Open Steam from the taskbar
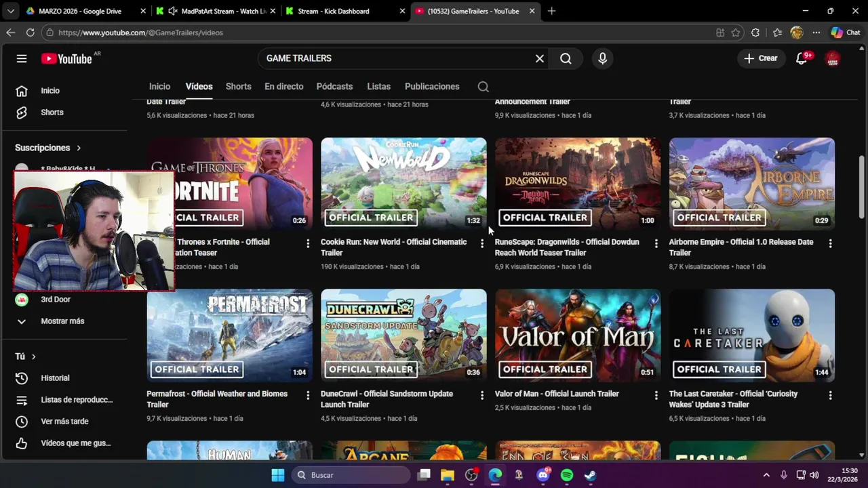 tap(590, 475)
